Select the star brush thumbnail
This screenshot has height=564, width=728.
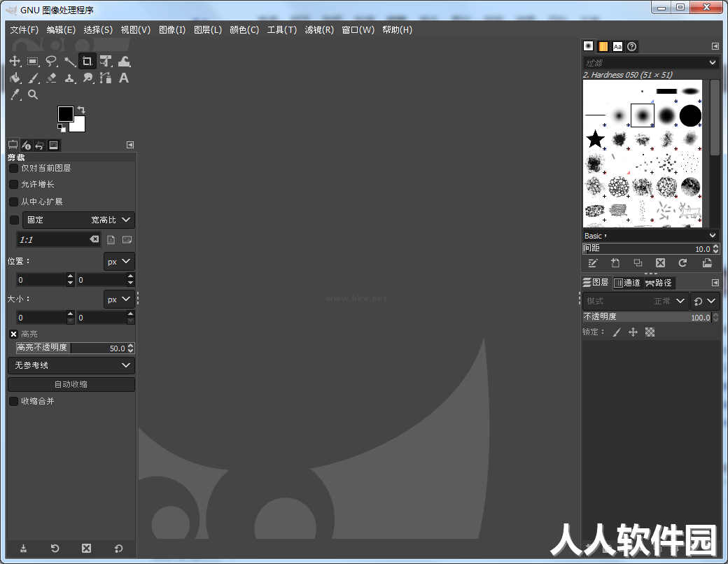click(595, 139)
